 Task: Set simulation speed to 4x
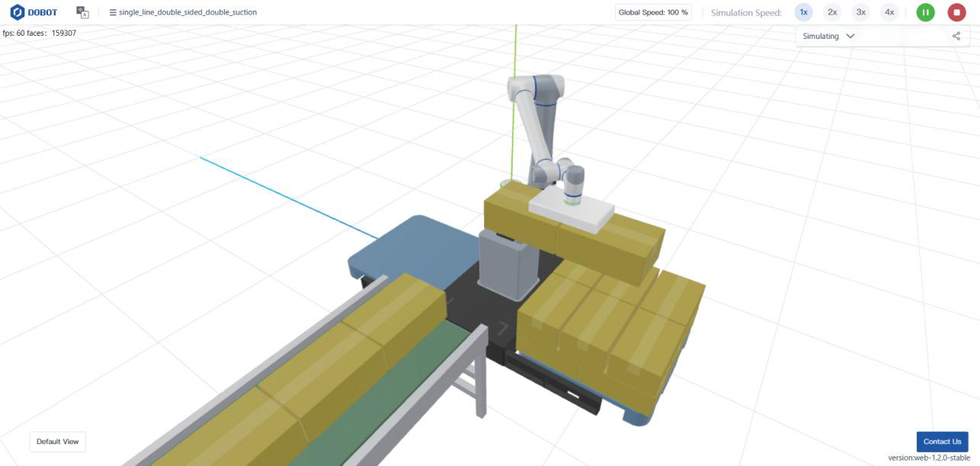coord(889,12)
